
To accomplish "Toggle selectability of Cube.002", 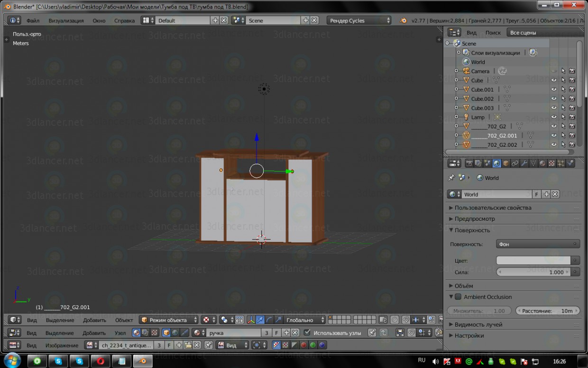I will click(563, 99).
